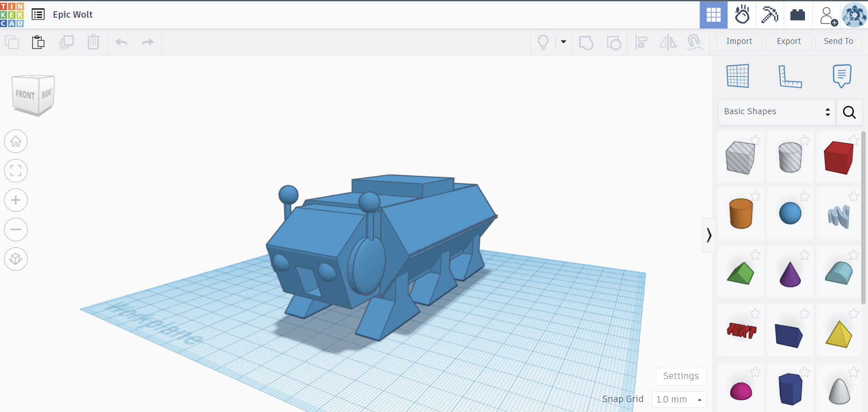This screenshot has width=868, height=412.
Task: Toggle perspective/orthographic view cube button
Action: point(16,259)
